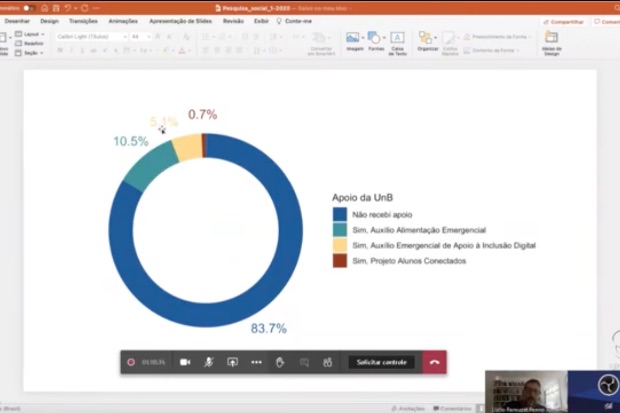Toggle the AutoSave switch in title bar

(x=29, y=8)
